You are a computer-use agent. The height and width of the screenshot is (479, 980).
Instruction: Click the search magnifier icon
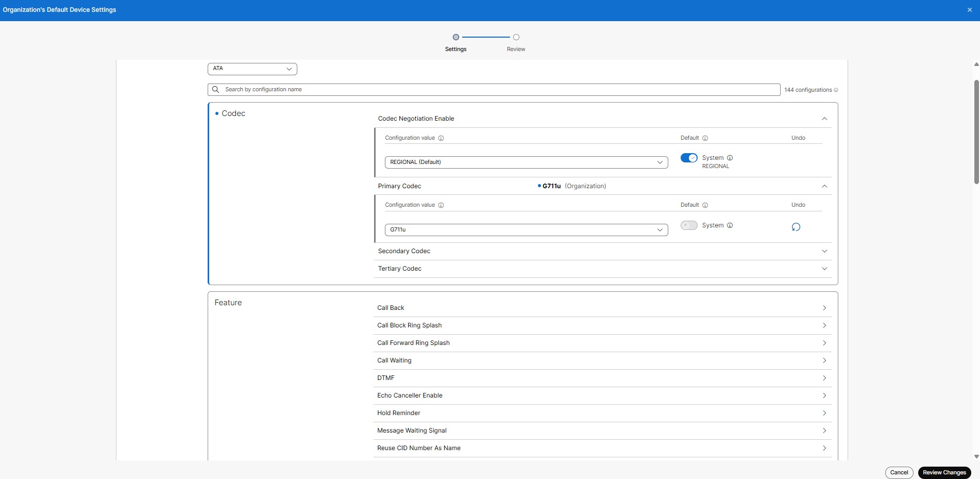pos(216,90)
